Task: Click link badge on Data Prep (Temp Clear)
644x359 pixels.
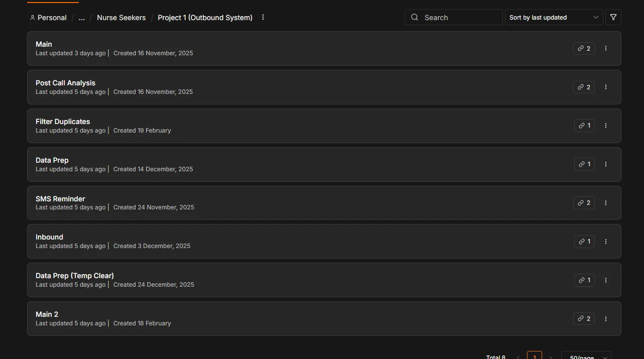Action: (x=584, y=280)
